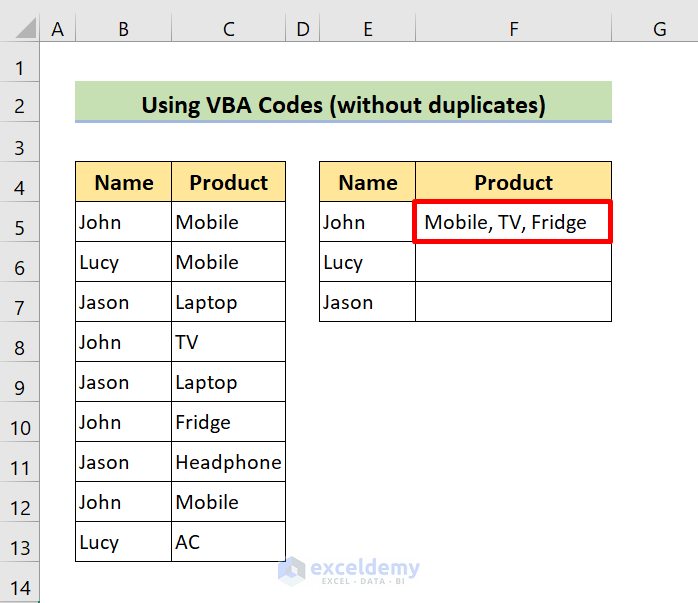The height and width of the screenshot is (603, 698).
Task: Select cell F5 'Mobile, TV, Fridge'
Action: click(514, 222)
